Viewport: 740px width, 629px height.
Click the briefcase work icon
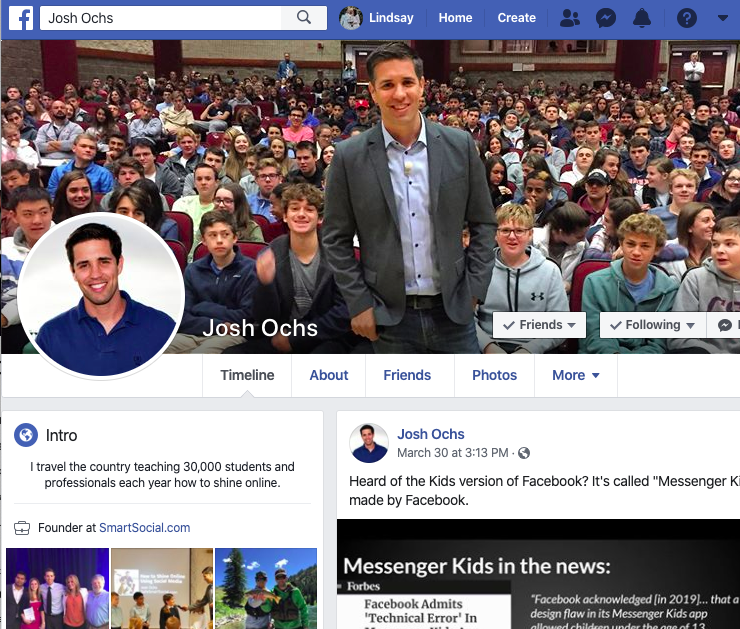tap(22, 528)
